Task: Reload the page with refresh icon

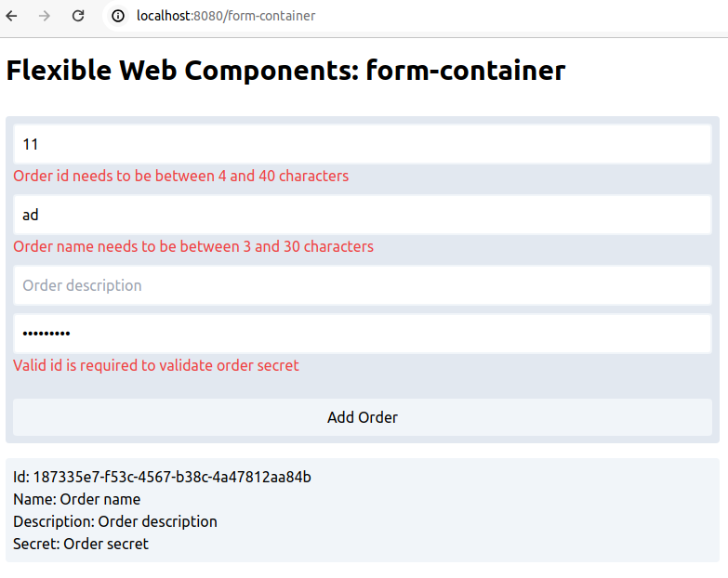Action: tap(78, 16)
